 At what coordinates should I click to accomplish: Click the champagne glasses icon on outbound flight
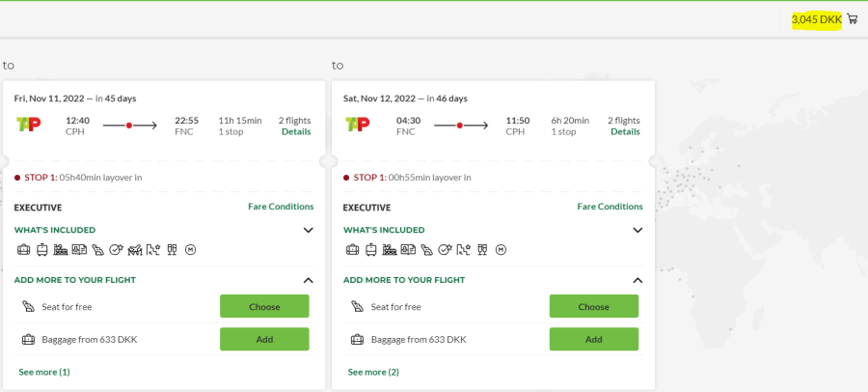(x=172, y=250)
